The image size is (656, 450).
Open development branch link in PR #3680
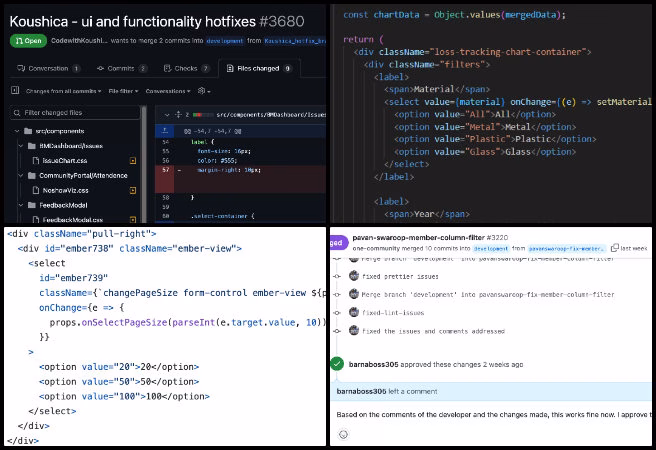pos(225,41)
